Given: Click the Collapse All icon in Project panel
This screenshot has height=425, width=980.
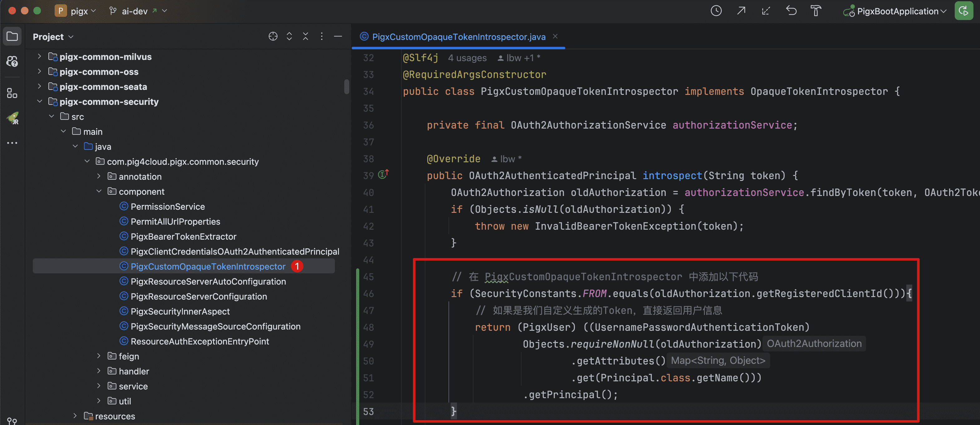Looking at the screenshot, I should click(x=305, y=37).
